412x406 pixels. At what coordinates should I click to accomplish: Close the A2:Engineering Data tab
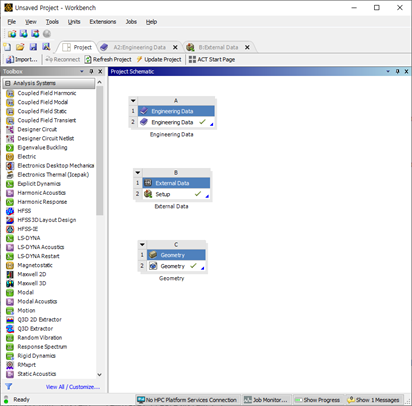pyautogui.click(x=175, y=47)
